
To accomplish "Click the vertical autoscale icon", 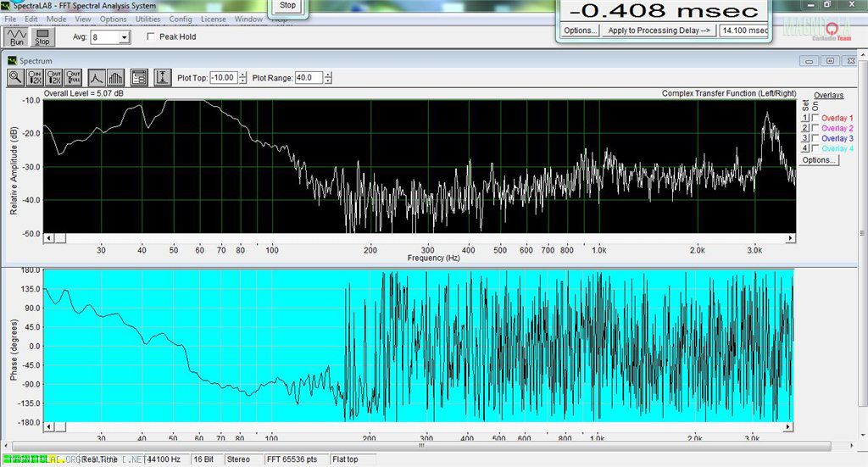I will 162,77.
